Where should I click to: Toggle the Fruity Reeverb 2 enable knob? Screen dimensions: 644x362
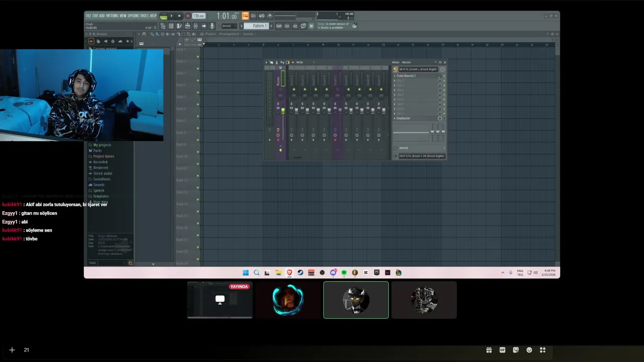pyautogui.click(x=440, y=76)
